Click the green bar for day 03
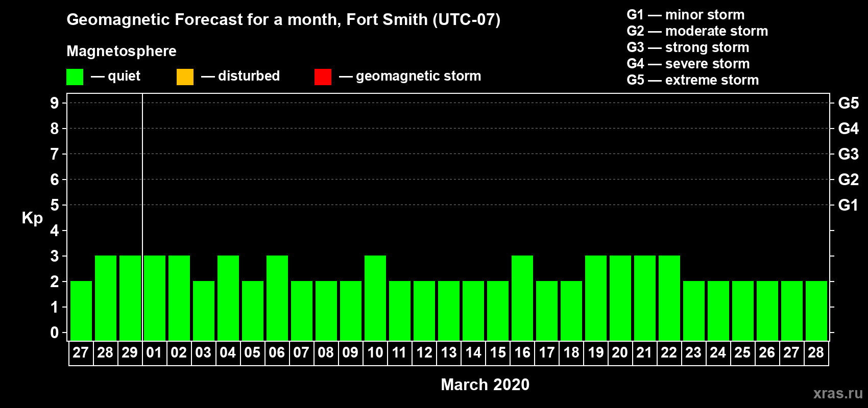868x408 pixels. 204,311
